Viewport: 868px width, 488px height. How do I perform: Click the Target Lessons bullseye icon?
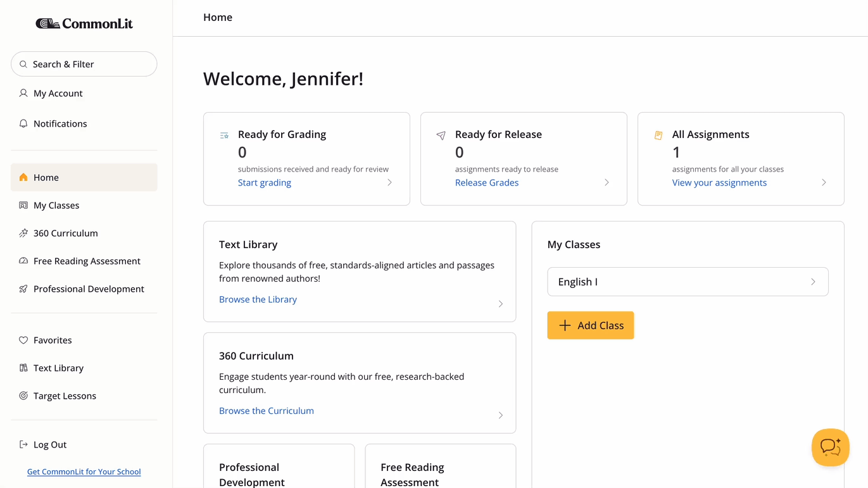coord(23,396)
